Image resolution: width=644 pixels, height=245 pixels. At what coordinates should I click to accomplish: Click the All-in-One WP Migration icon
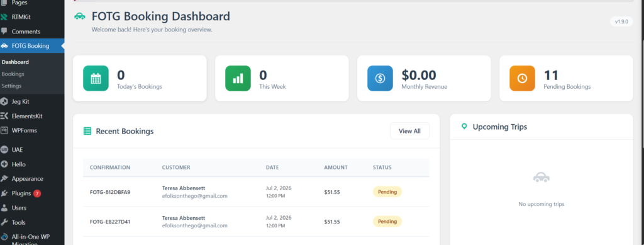click(4, 237)
